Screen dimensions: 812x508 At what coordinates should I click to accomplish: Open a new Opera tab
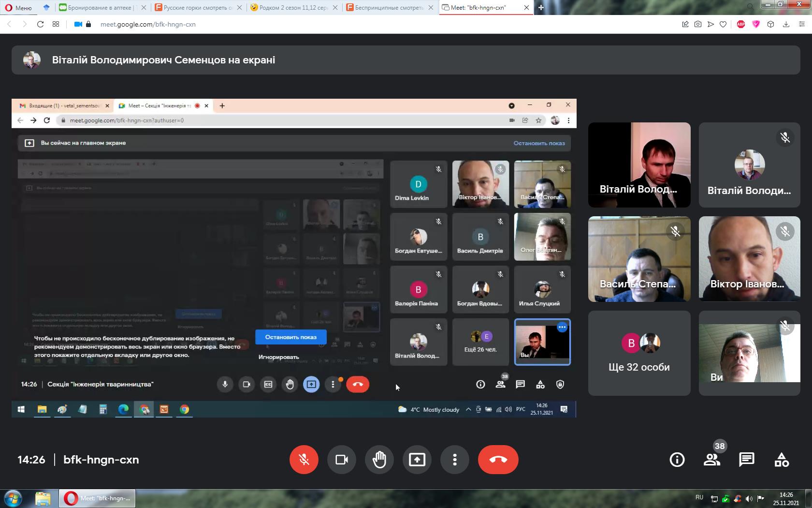(x=541, y=8)
